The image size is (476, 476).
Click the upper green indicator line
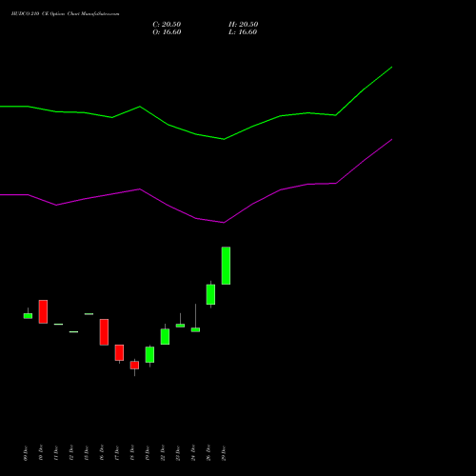click(196, 134)
